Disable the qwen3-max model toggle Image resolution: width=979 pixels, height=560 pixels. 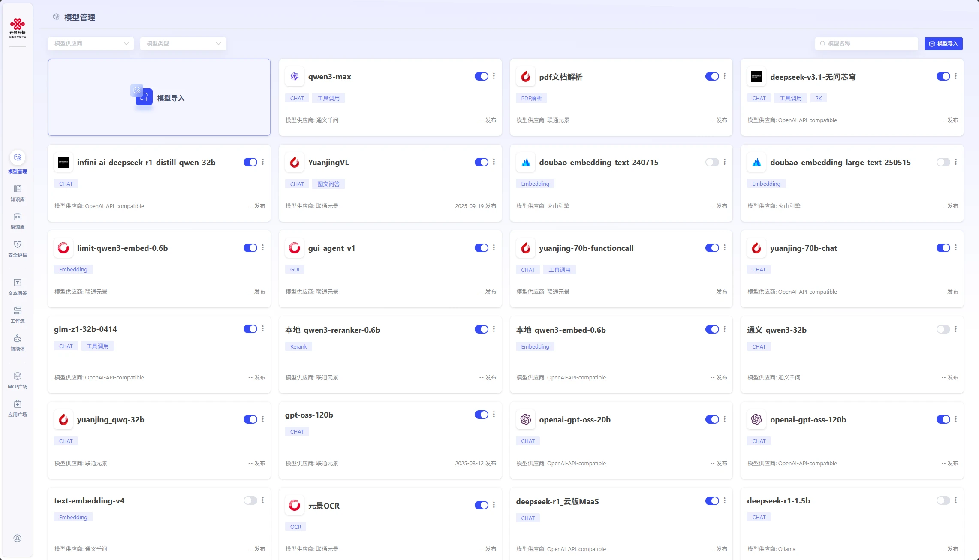pyautogui.click(x=481, y=76)
